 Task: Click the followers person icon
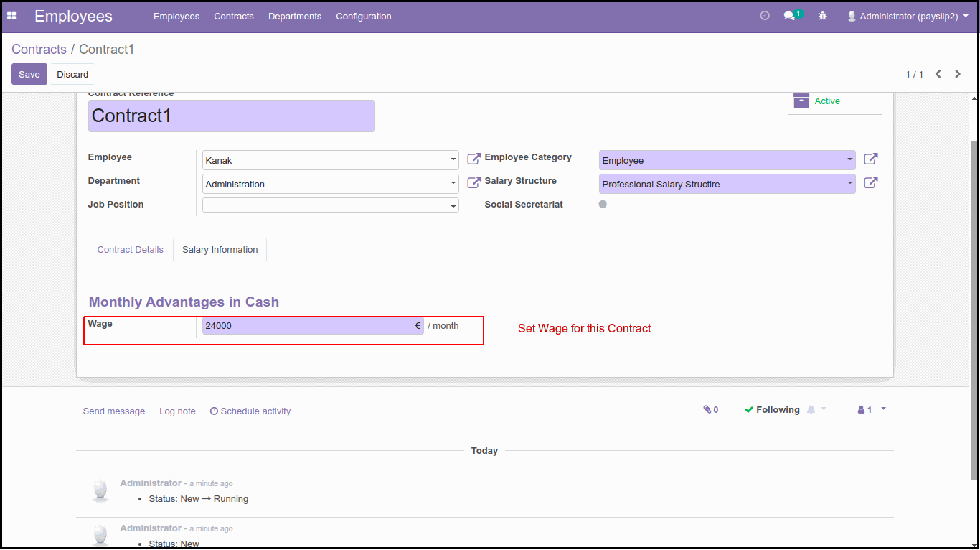861,409
